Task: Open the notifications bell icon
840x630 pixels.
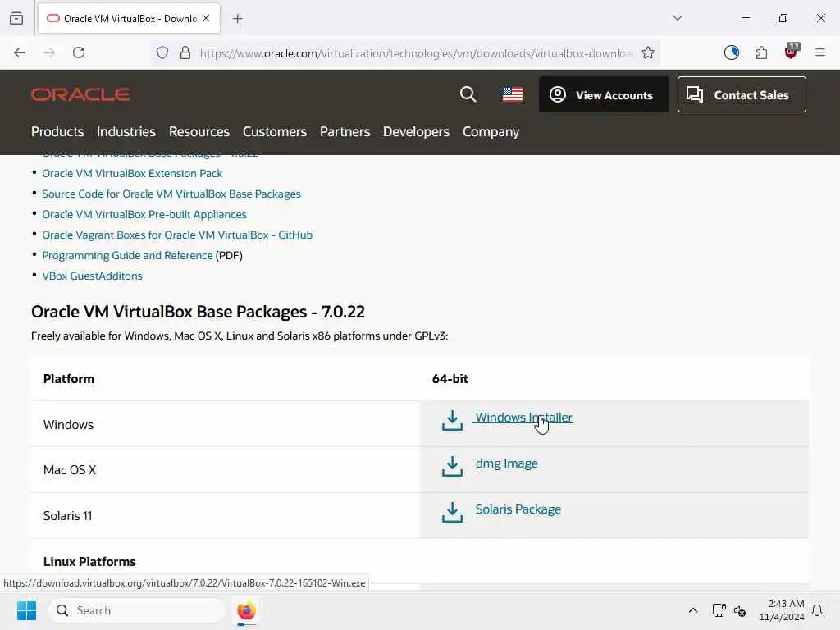Action: [x=817, y=610]
